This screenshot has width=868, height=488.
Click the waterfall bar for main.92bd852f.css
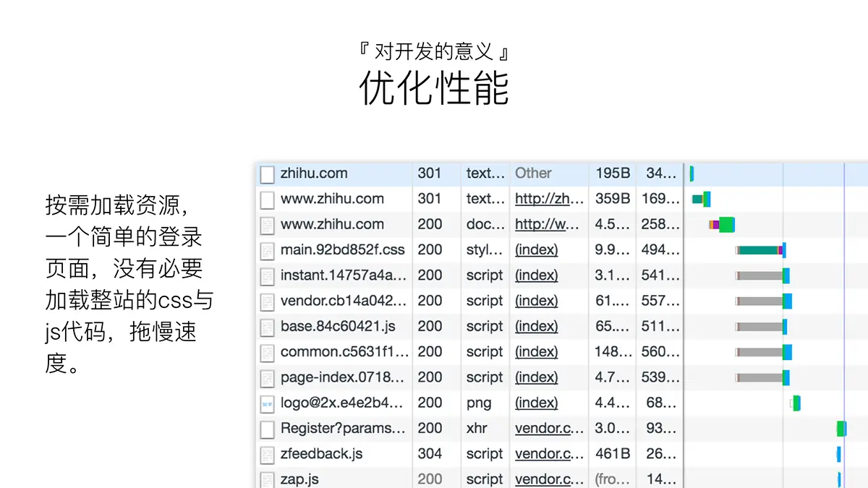[x=761, y=250]
